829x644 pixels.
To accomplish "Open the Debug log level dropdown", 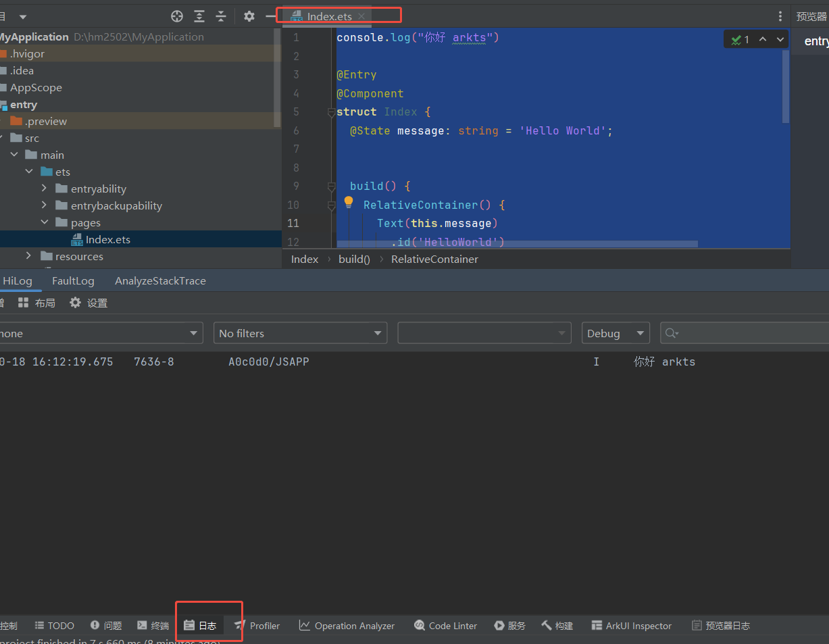I will pos(616,333).
